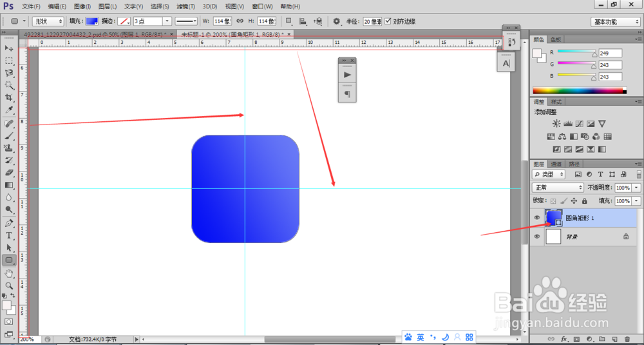The height and width of the screenshot is (345, 644).
Task: Toggle pixel layer filter
Action: point(578,174)
